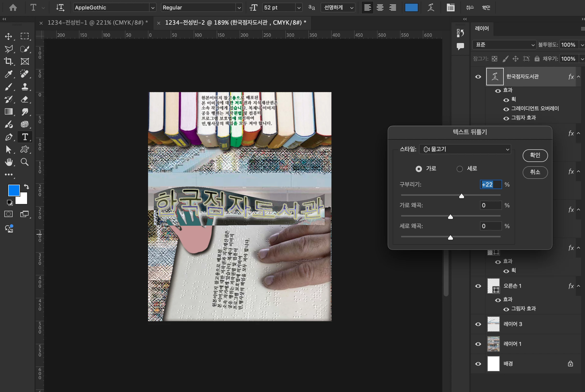Click the 레이어 panel tab
Viewport: 585px width, 392px height.
(482, 29)
